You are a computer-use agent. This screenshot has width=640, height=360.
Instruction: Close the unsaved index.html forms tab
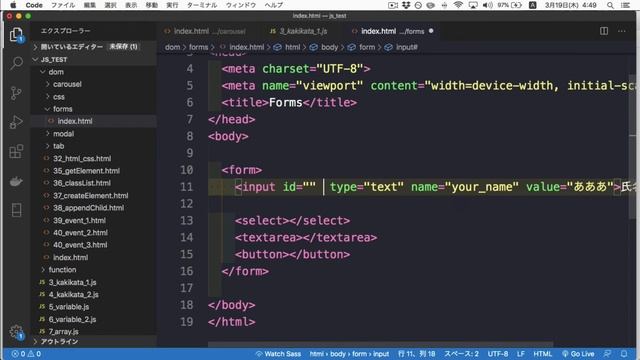431,31
